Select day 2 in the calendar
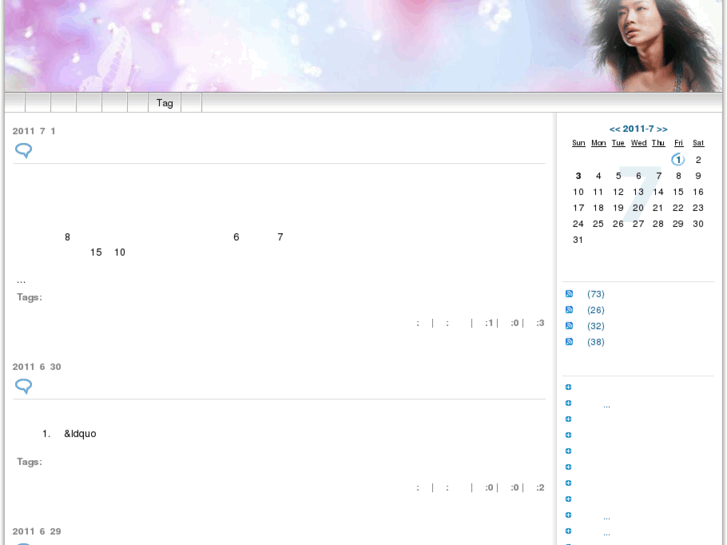 [698, 160]
